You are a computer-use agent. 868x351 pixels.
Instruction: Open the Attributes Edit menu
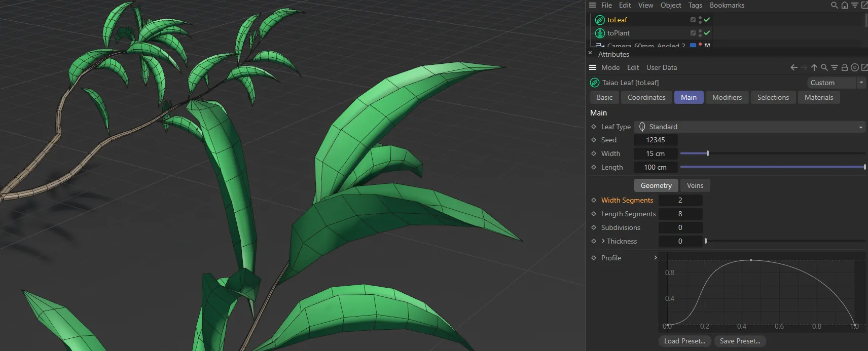(x=633, y=67)
